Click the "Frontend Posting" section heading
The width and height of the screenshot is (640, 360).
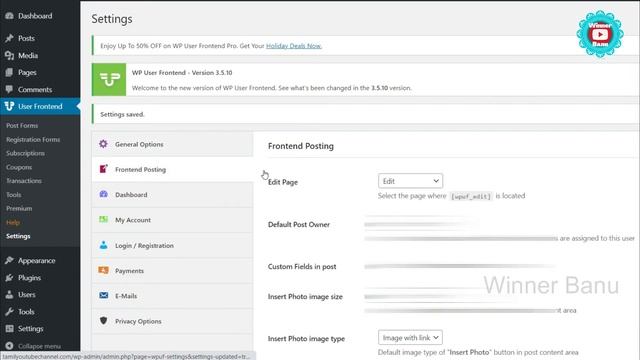(301, 146)
